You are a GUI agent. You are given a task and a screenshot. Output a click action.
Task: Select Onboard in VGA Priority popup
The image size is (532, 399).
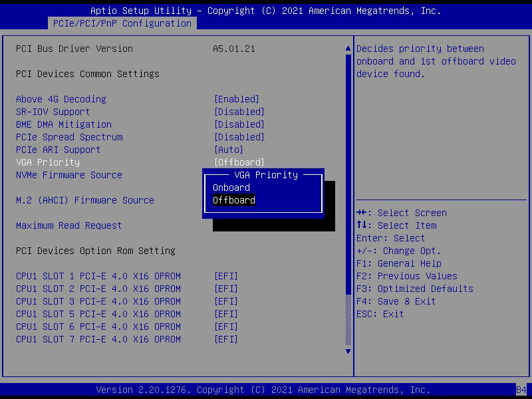pyautogui.click(x=231, y=188)
